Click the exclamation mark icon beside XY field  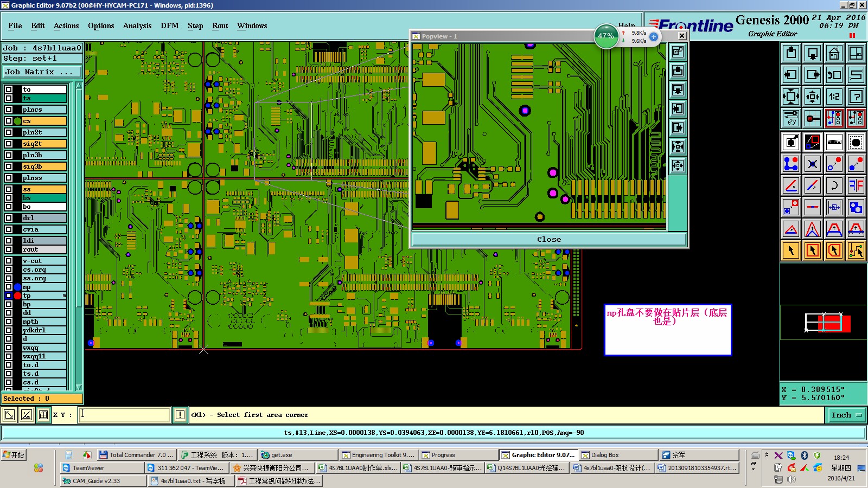tap(180, 415)
